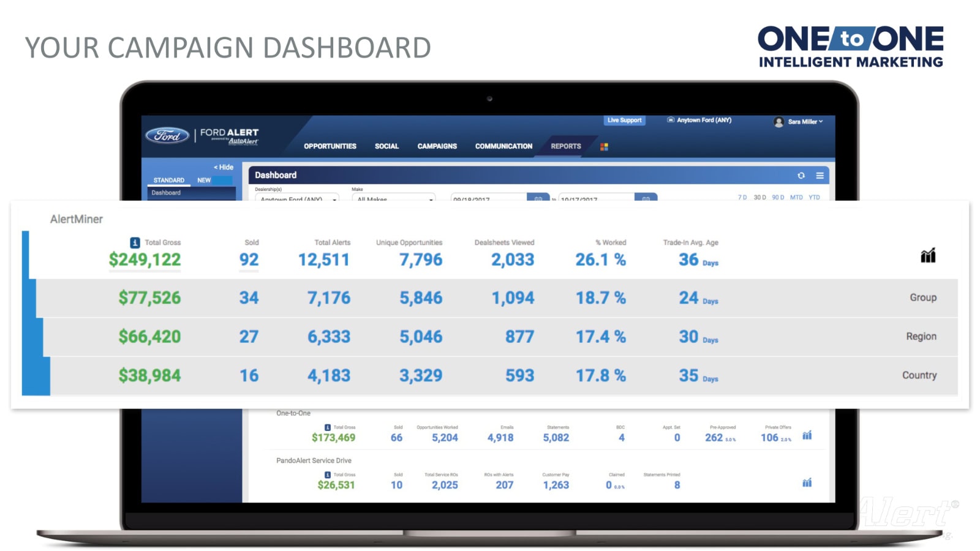The width and height of the screenshot is (980, 551).
Task: Expand Sara Miller user menu
Action: [x=821, y=122]
